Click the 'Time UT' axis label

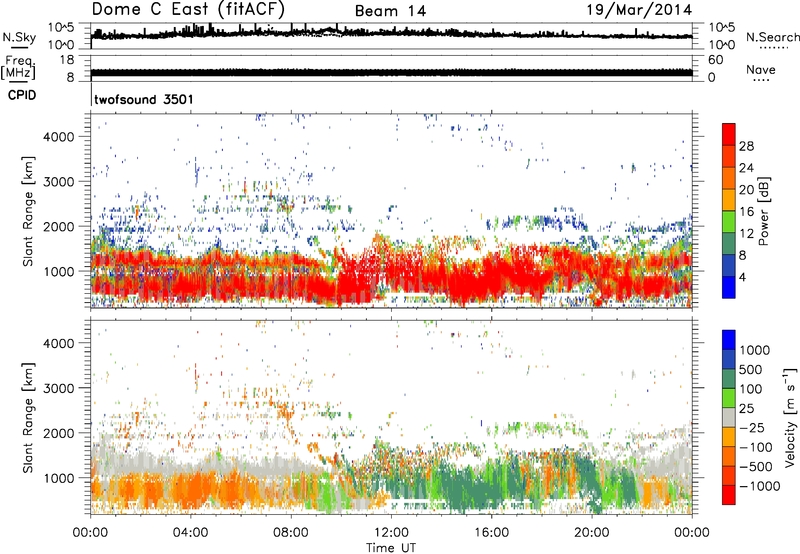[x=391, y=547]
